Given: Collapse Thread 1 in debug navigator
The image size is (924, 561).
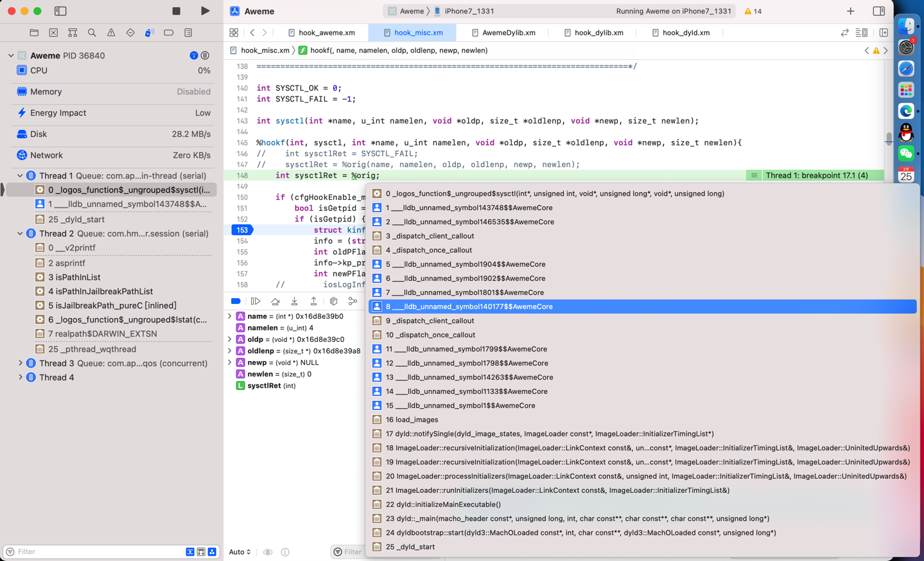Looking at the screenshot, I should (20, 175).
